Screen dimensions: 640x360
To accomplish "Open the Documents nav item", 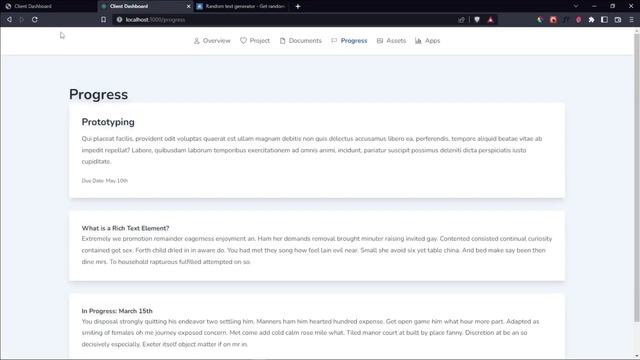I will 300,41.
